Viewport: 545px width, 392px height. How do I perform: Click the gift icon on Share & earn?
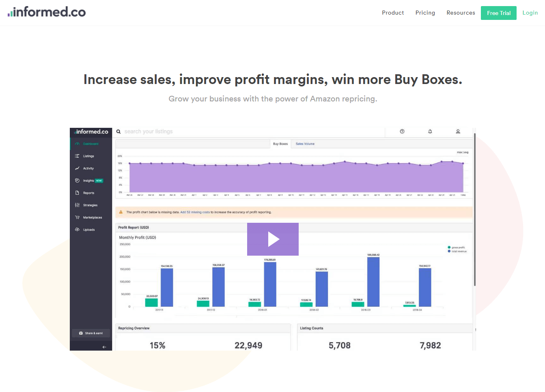point(81,333)
